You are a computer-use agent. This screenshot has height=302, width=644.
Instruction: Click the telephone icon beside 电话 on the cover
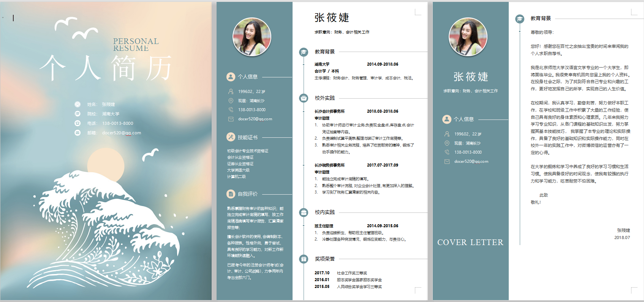point(78,123)
